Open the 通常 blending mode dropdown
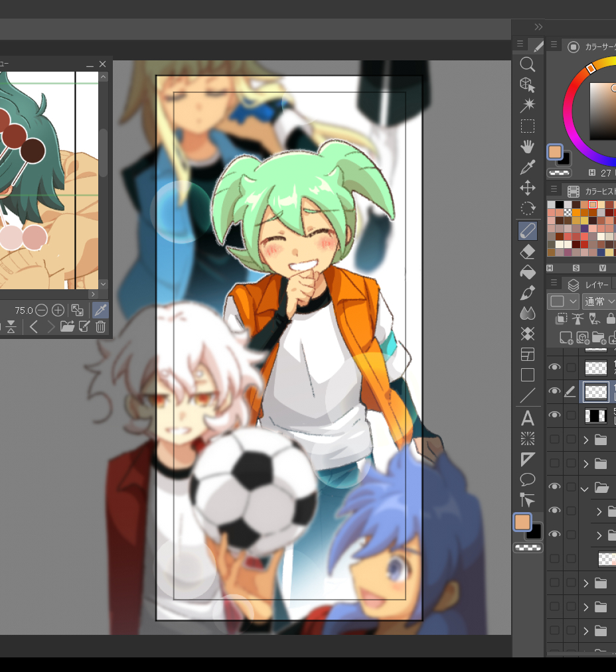 (599, 302)
